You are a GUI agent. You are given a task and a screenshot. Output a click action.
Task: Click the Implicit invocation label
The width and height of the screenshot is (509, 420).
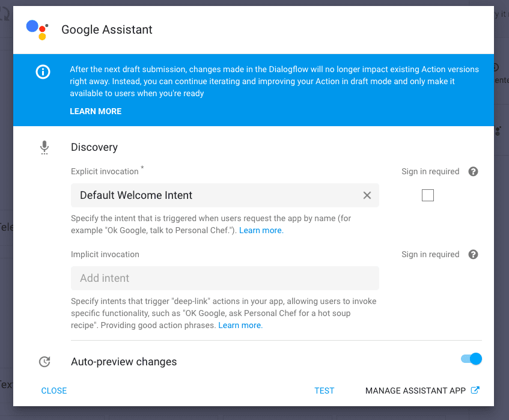pyautogui.click(x=105, y=255)
